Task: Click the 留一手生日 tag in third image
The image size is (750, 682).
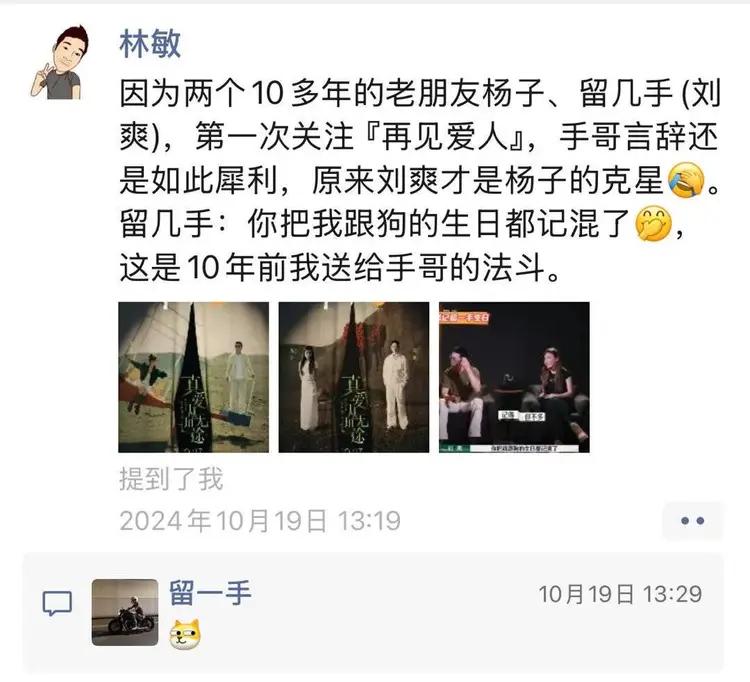Action: [465, 318]
